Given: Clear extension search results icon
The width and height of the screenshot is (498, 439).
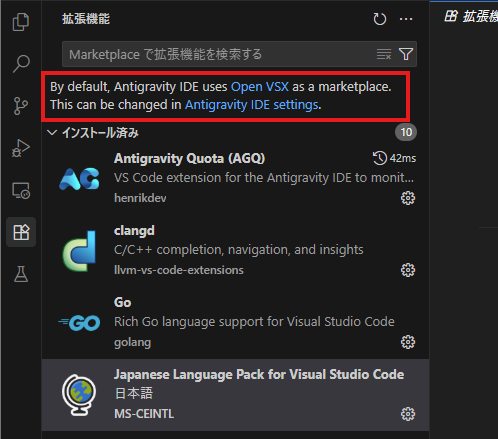Looking at the screenshot, I should (384, 54).
